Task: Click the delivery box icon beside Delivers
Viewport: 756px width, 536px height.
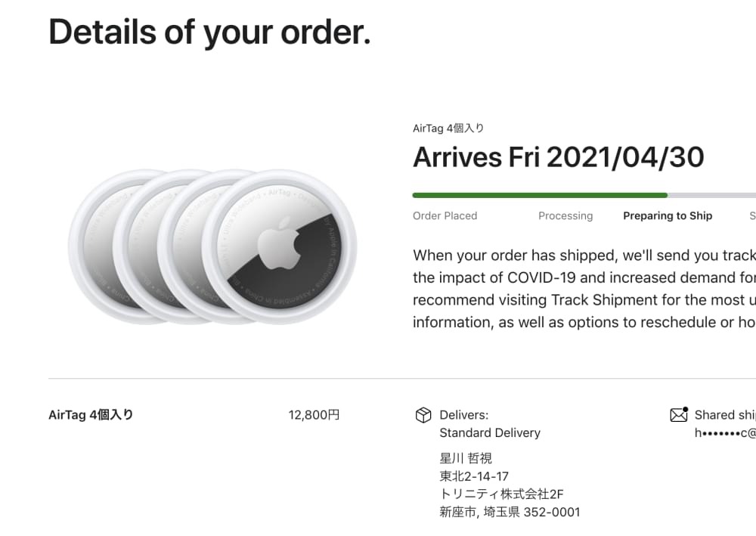Action: coord(423,415)
